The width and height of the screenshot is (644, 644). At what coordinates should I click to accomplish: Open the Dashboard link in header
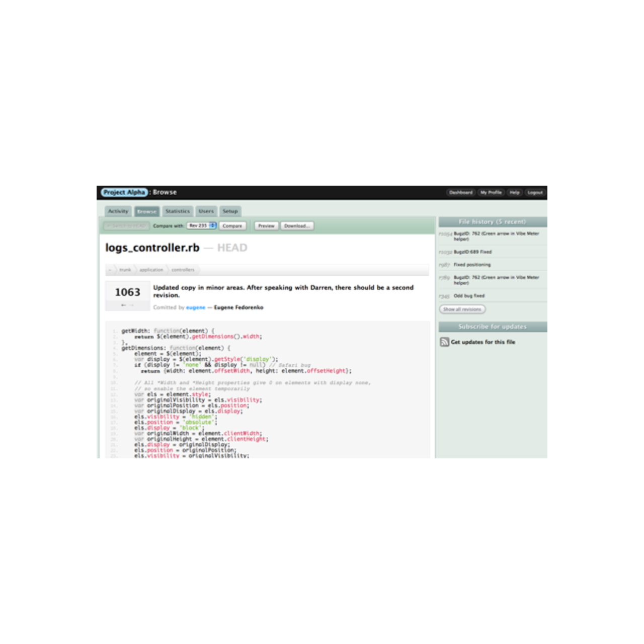pos(461,192)
